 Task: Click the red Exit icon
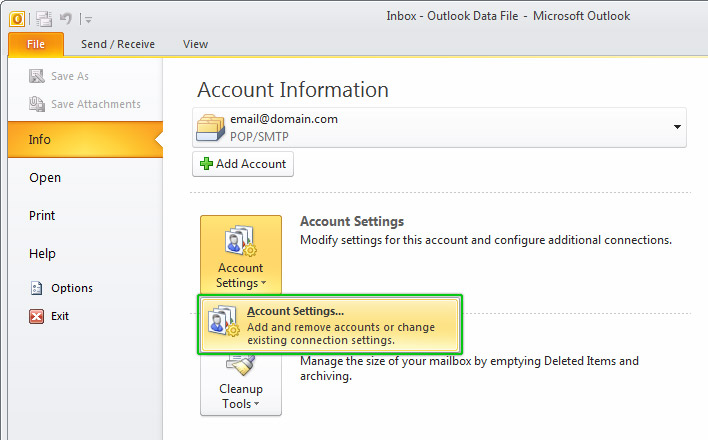(37, 316)
